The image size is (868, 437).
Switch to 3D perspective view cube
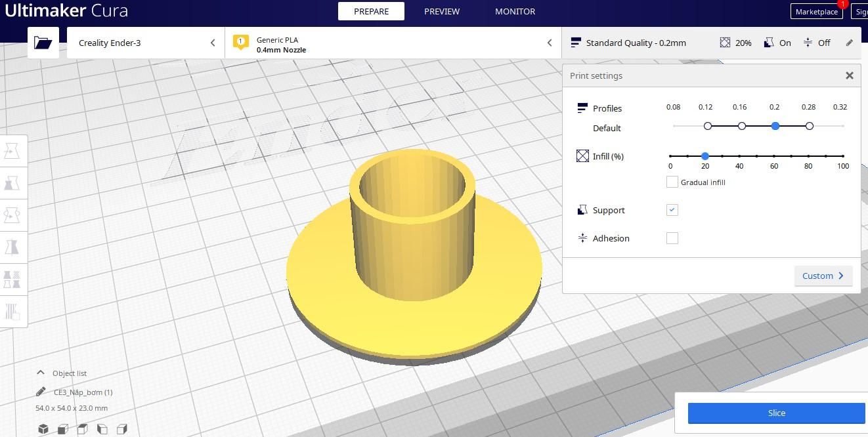43,428
